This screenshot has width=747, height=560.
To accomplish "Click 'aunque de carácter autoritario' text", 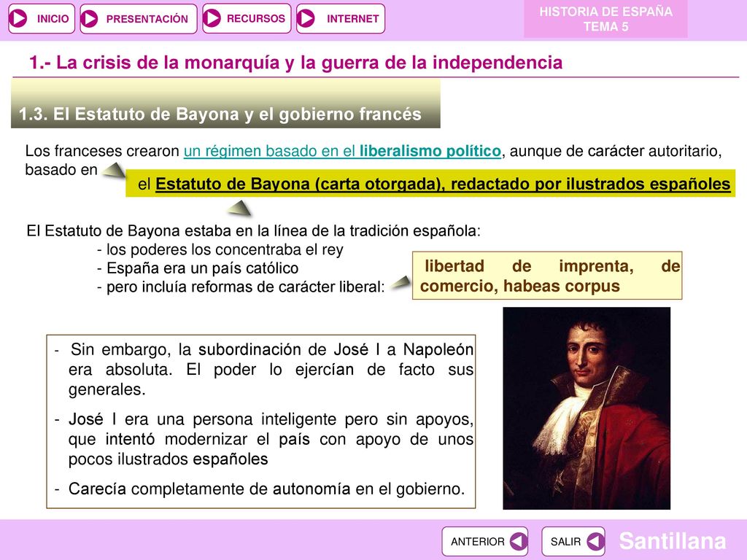I will point(616,151).
